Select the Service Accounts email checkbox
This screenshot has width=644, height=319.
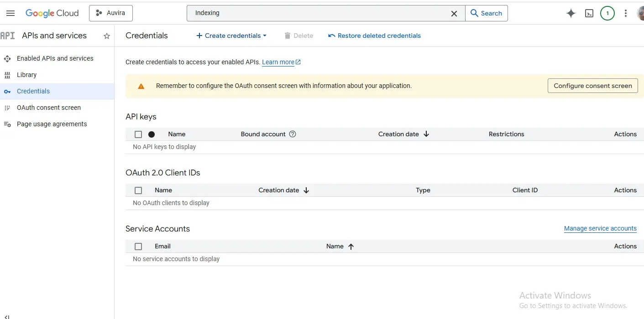click(x=138, y=246)
